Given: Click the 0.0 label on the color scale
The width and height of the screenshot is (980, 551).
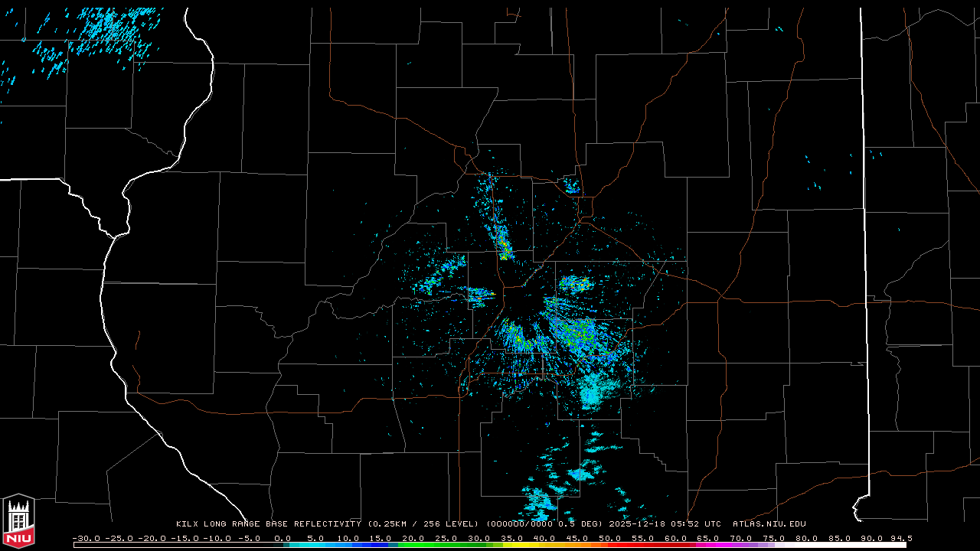Looking at the screenshot, I should click(283, 538).
